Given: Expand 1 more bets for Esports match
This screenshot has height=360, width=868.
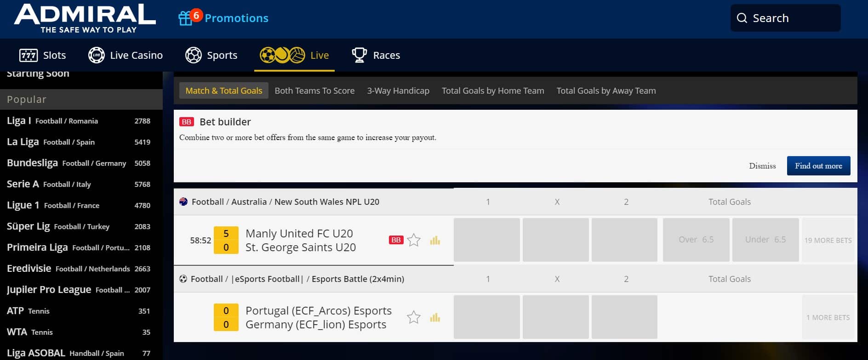Looking at the screenshot, I should coord(828,317).
